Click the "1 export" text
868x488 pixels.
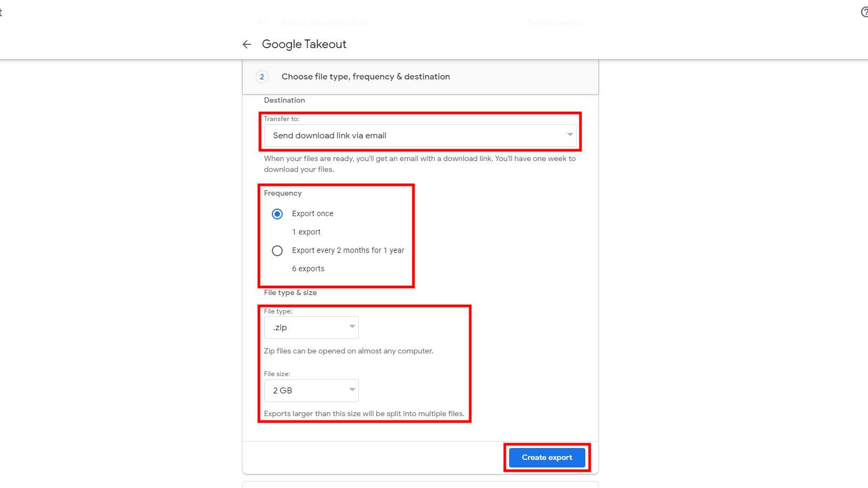tap(306, 232)
